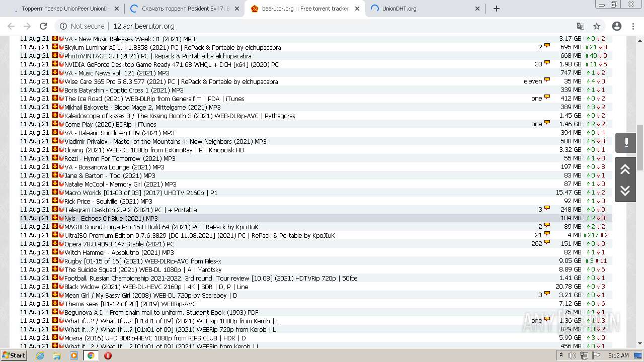Screen dimensions: 644x362
Task: Open Witch Hammer - Absolutno MP3 link
Action: point(119,252)
